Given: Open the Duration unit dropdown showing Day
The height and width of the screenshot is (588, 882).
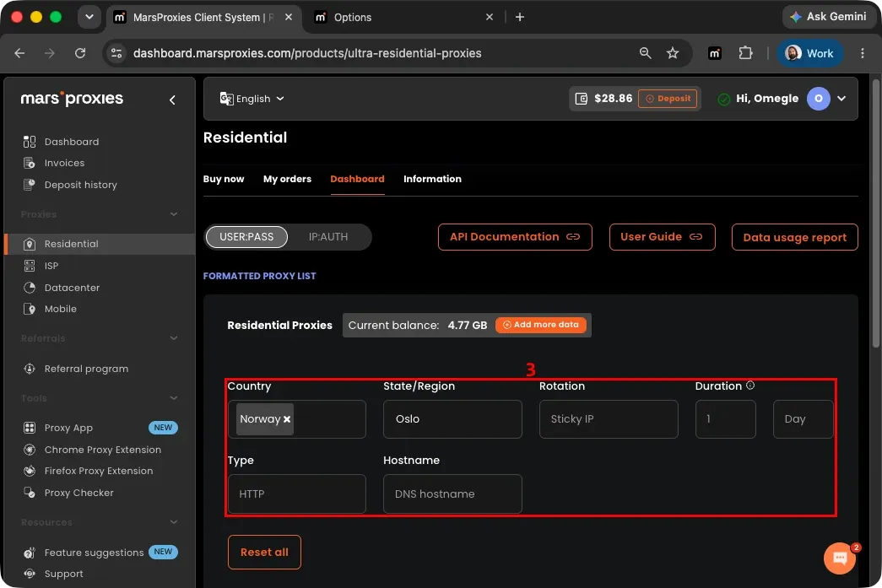Looking at the screenshot, I should coord(804,419).
